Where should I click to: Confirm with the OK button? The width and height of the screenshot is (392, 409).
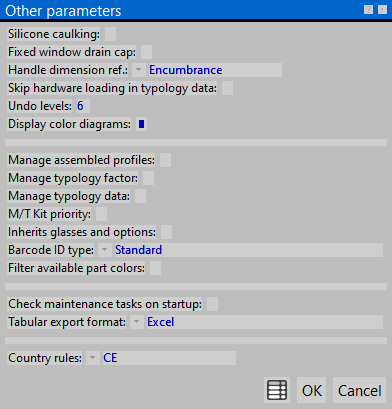tap(312, 390)
